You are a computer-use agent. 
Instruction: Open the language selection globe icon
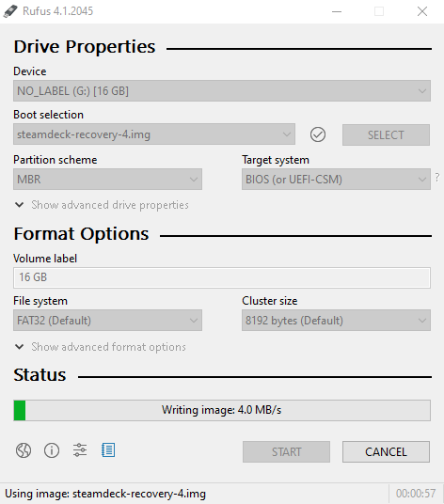coord(24,450)
